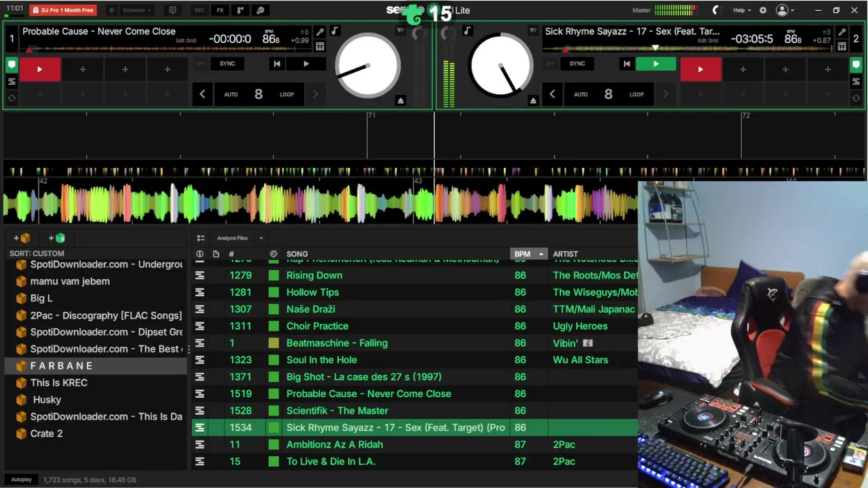
Task: Eject the track from deck 2
Action: 533,100
